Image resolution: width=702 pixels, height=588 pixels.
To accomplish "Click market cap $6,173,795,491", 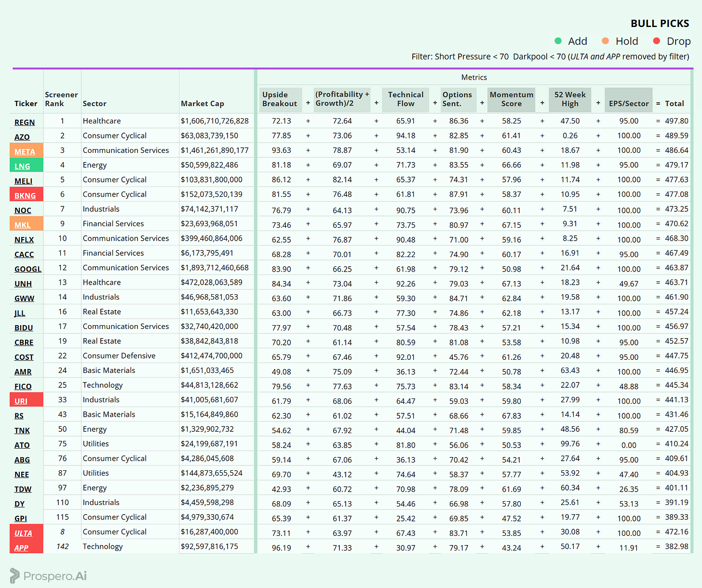I will (207, 253).
